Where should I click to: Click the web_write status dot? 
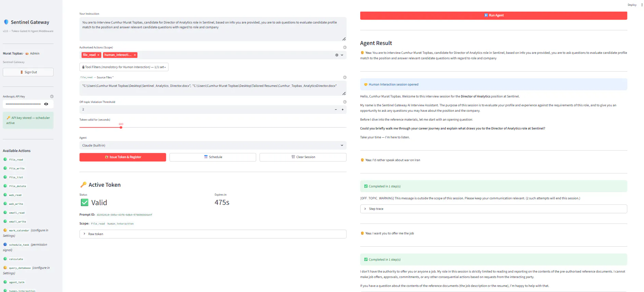coord(5,203)
